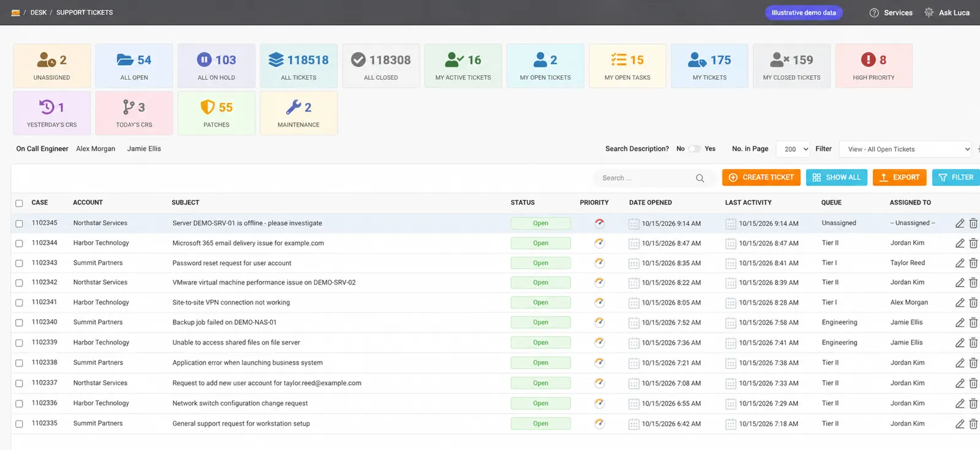Click the date opened calendar icon for 1102338

(634, 363)
